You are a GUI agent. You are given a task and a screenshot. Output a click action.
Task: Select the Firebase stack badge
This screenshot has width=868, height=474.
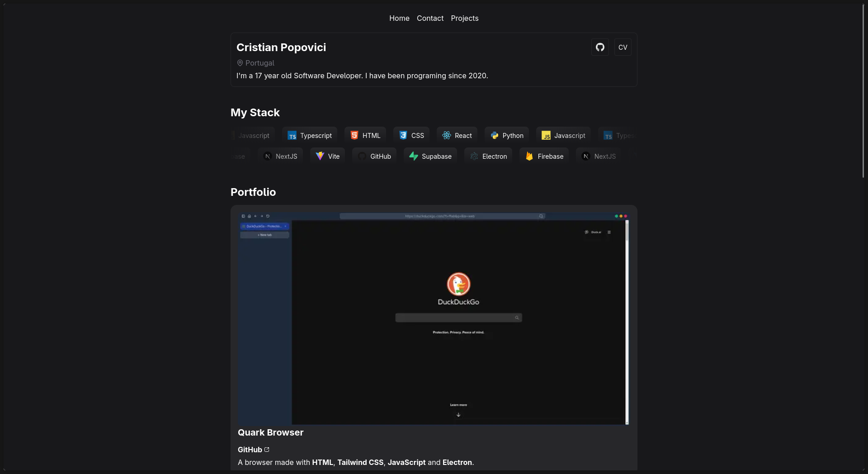coord(544,156)
